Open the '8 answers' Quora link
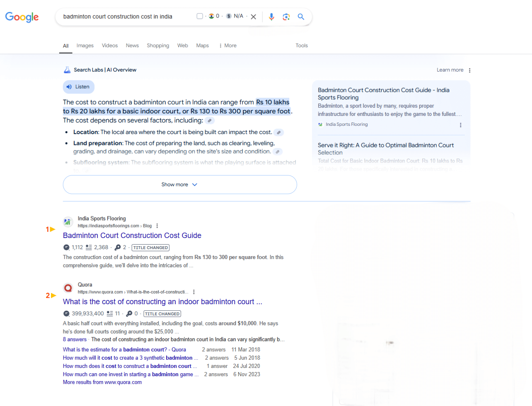 [x=75, y=339]
